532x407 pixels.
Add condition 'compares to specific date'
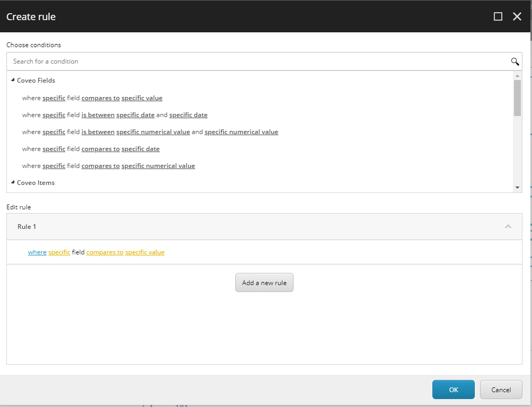(91, 149)
